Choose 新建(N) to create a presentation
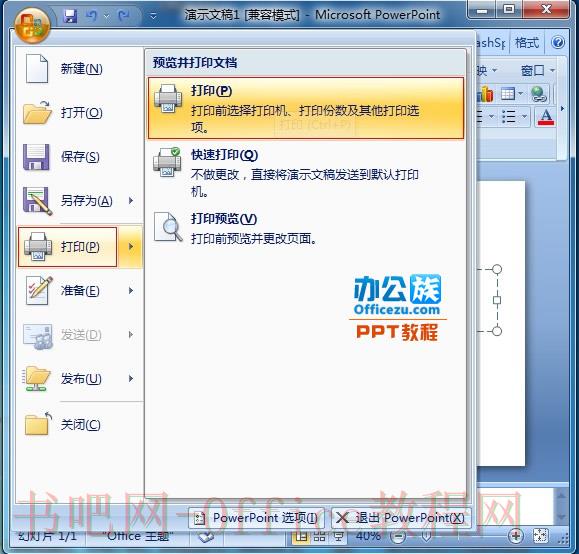579x554 pixels. tap(80, 69)
